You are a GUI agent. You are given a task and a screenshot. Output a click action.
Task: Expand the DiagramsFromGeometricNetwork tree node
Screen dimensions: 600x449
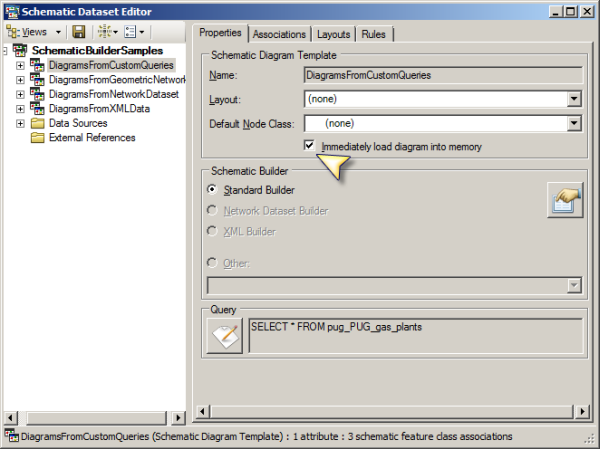[x=20, y=80]
